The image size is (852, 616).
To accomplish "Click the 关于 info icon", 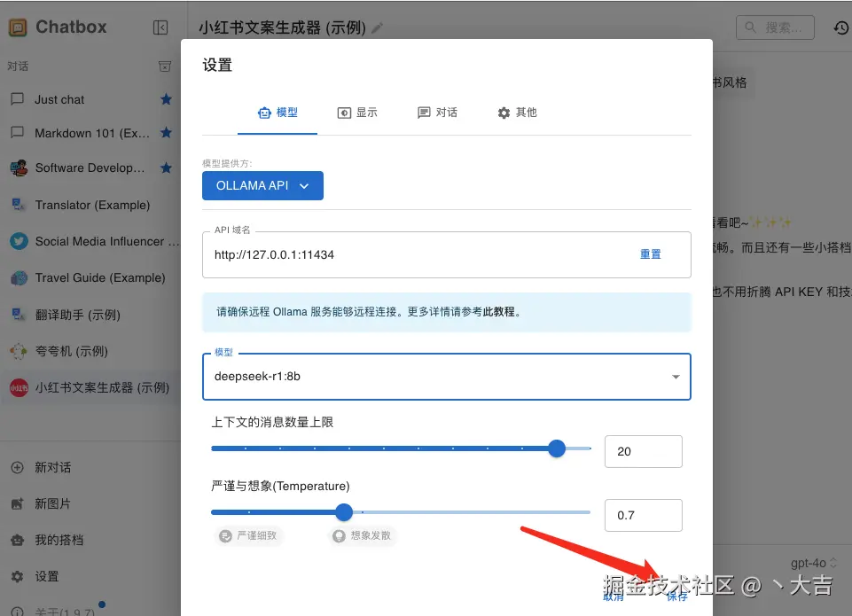I will coord(18,611).
